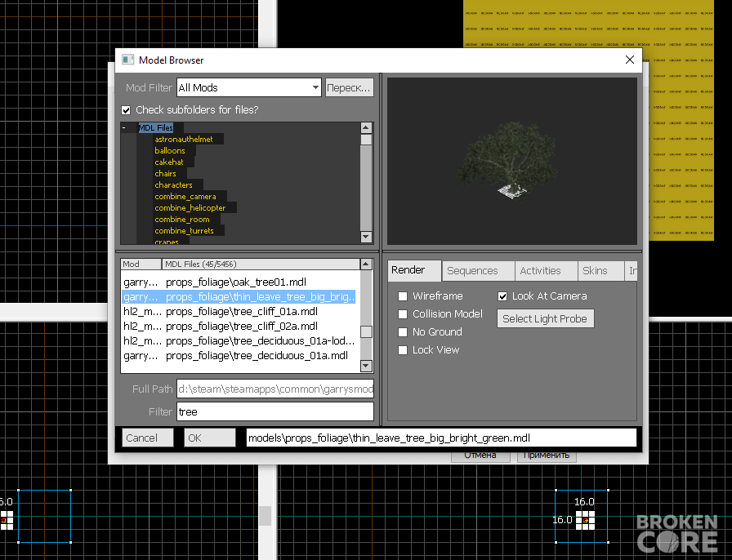The image size is (732, 560).
Task: Select the combine_camera folder
Action: pyautogui.click(x=185, y=197)
